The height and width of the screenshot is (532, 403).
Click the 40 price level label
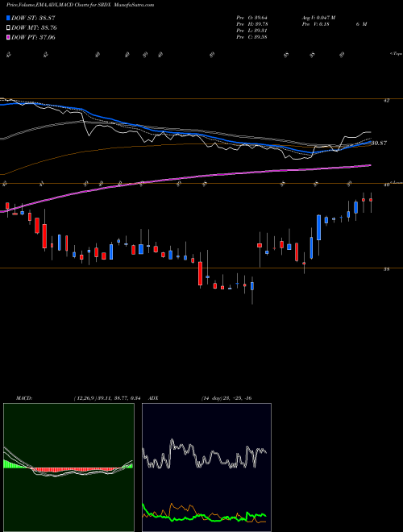[387, 185]
